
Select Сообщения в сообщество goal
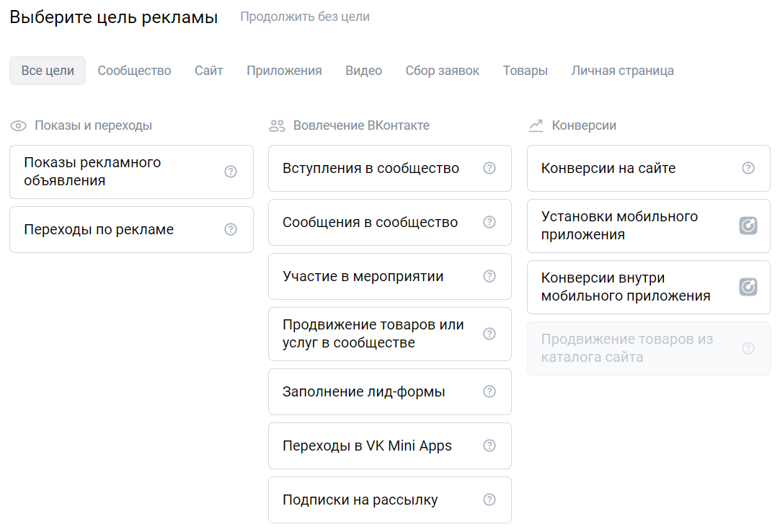click(x=390, y=223)
